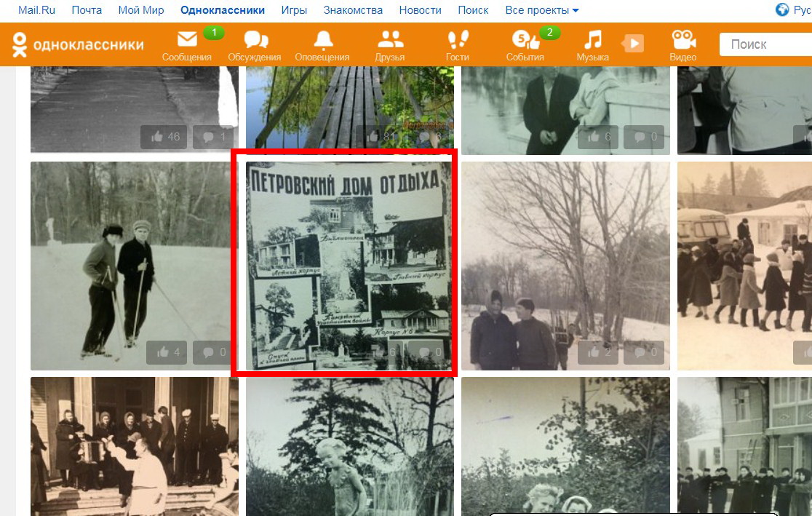The width and height of the screenshot is (812, 516).
Task: Select Игры in top bar
Action: click(294, 10)
